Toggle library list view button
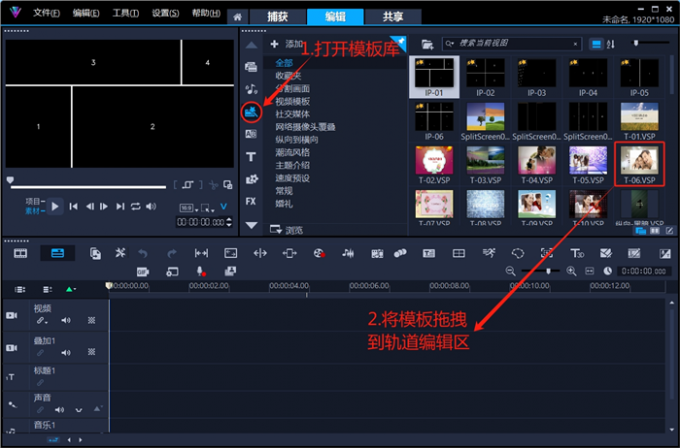The width and height of the screenshot is (680, 448). point(596,44)
